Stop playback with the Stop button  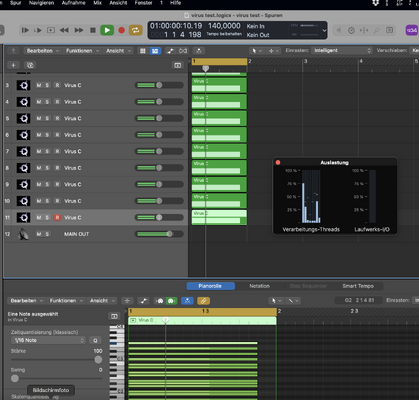[93, 30]
